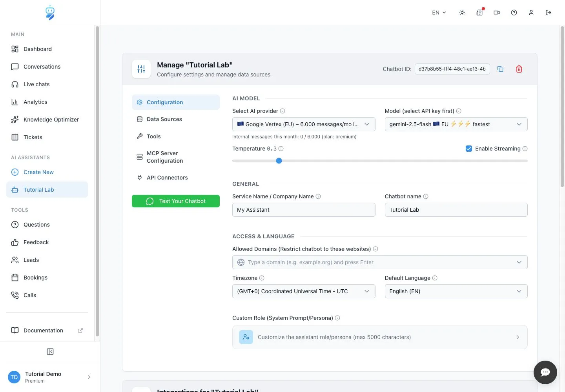Show info tooltip for Timezone

pos(262,278)
